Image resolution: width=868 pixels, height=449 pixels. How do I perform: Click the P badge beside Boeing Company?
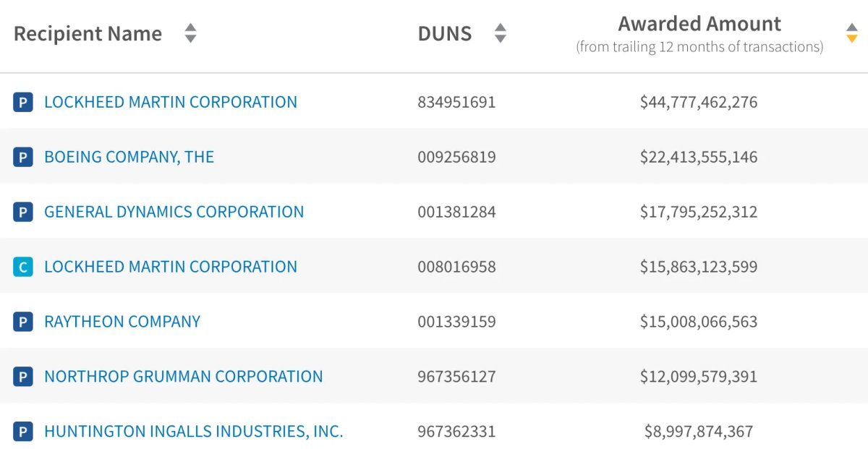23,157
